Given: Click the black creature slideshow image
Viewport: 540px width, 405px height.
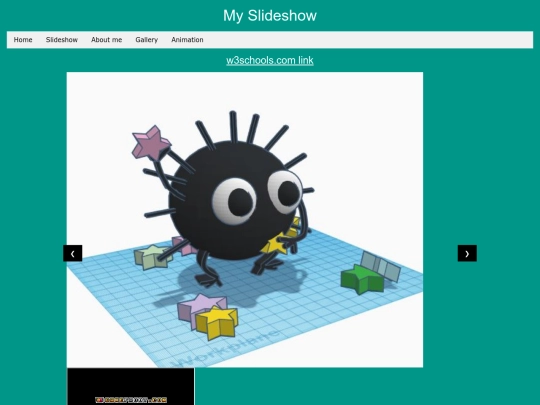Looking at the screenshot, I should click(245, 220).
